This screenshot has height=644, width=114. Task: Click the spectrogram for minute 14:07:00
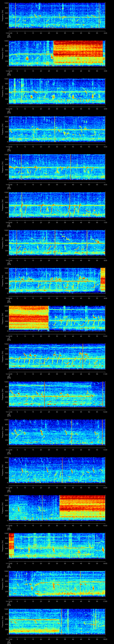pos(57,243)
